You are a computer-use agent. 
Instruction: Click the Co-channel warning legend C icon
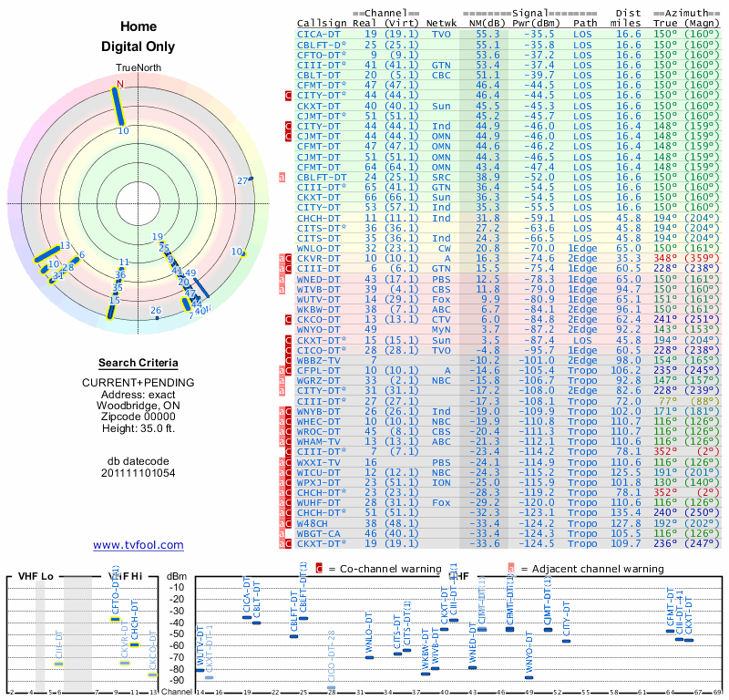tap(319, 569)
